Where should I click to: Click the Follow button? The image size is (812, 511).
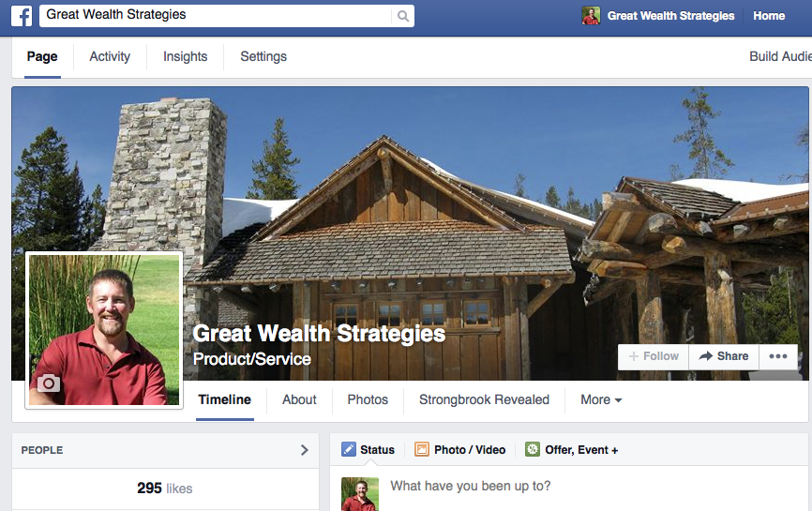coord(654,356)
